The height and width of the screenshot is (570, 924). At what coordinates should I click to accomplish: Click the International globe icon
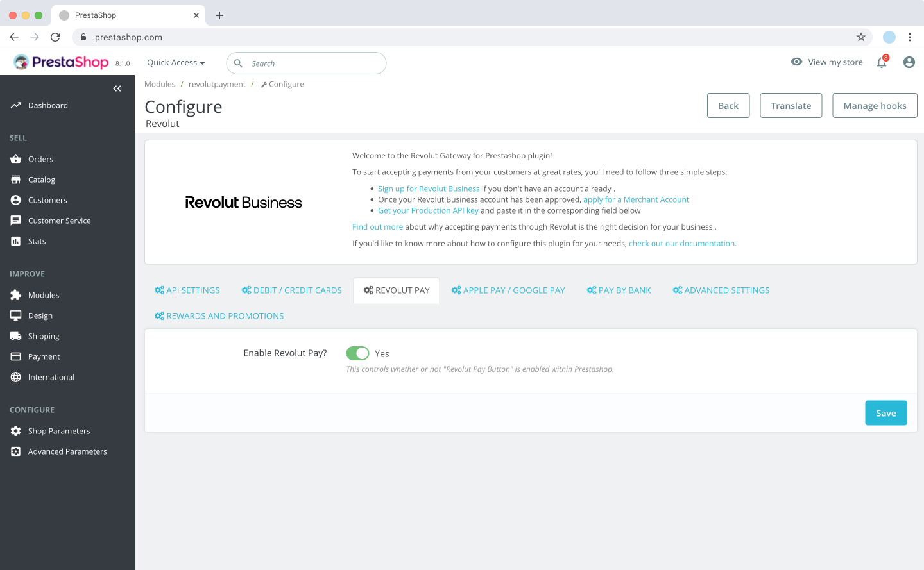point(16,377)
